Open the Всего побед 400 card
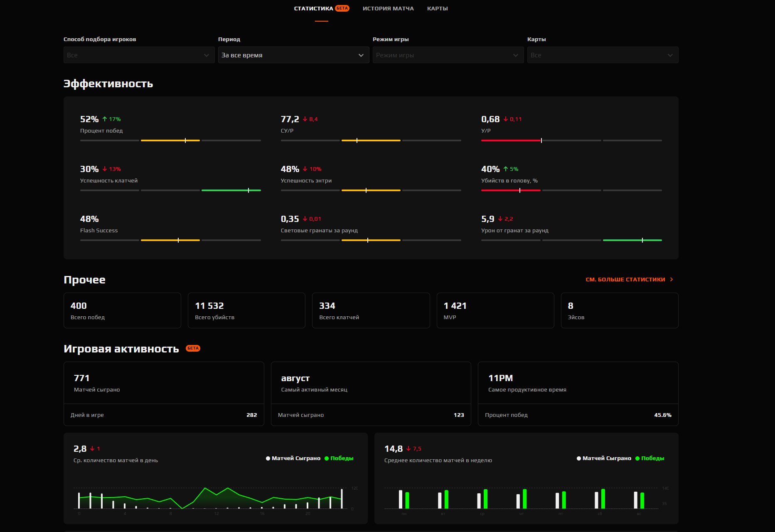775x532 pixels. [x=122, y=310]
